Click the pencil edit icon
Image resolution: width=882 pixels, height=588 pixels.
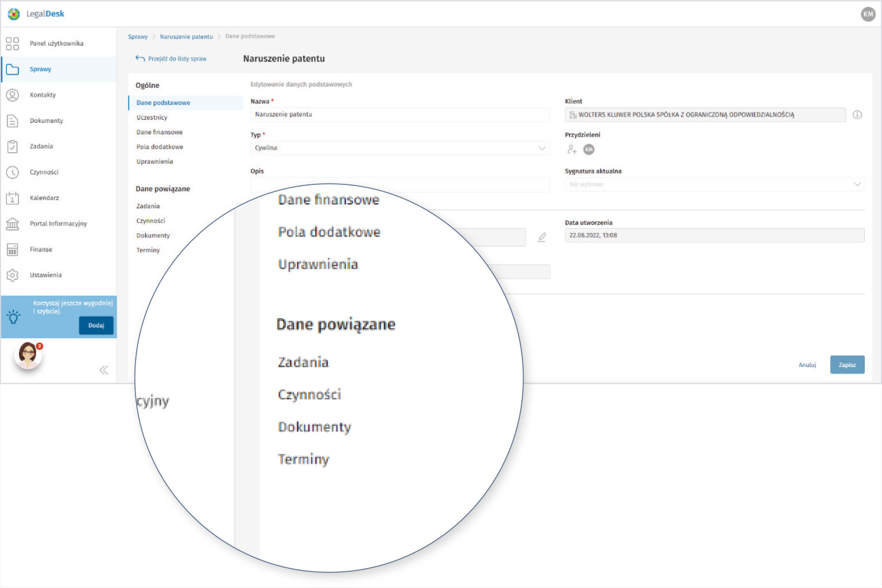(x=541, y=237)
